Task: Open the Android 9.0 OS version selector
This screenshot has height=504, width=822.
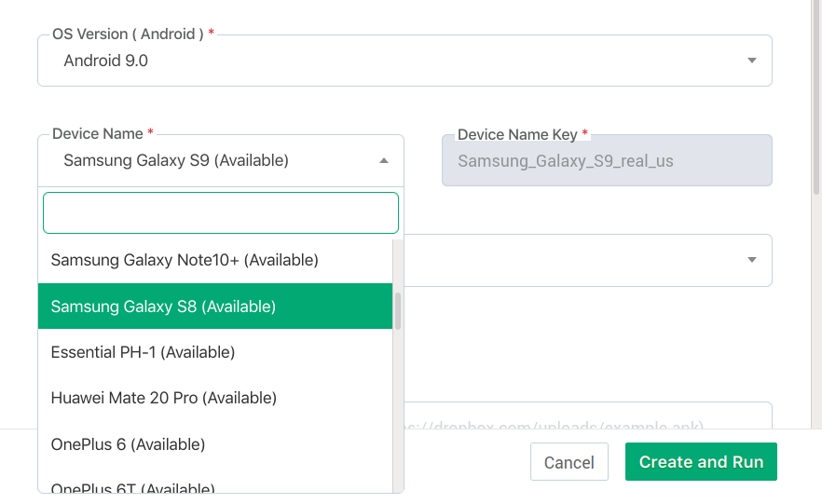Action: pyautogui.click(x=404, y=61)
